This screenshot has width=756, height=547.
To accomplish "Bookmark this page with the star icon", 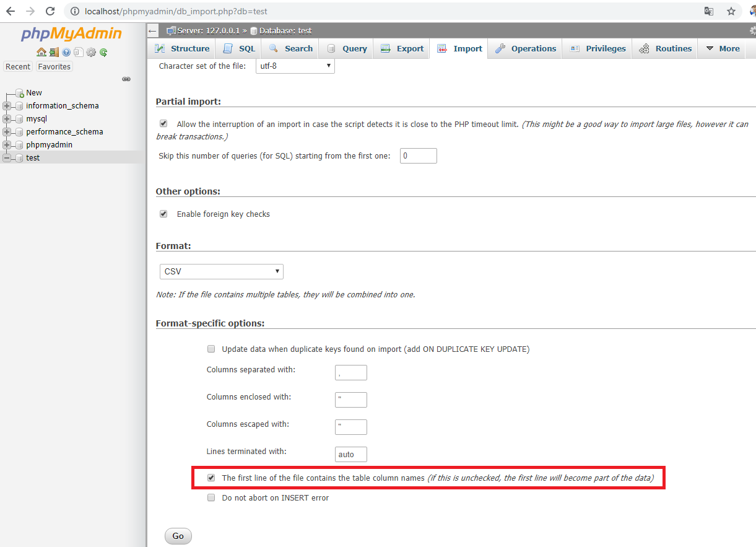I will pyautogui.click(x=731, y=11).
